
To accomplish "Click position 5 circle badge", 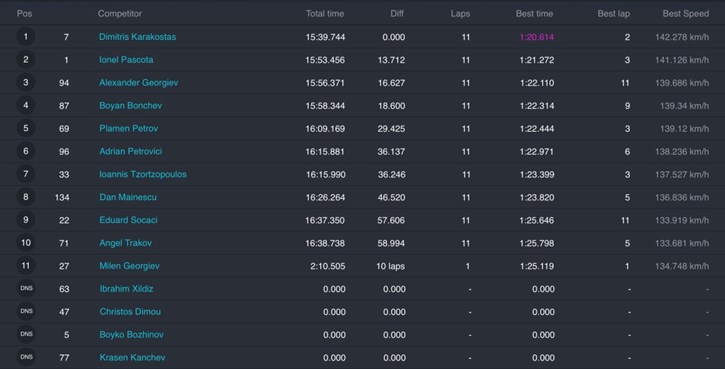I will (26, 128).
